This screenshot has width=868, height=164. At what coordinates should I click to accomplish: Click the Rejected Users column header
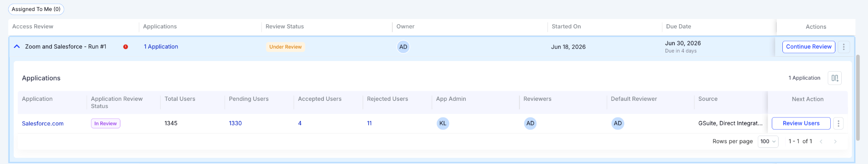click(387, 99)
